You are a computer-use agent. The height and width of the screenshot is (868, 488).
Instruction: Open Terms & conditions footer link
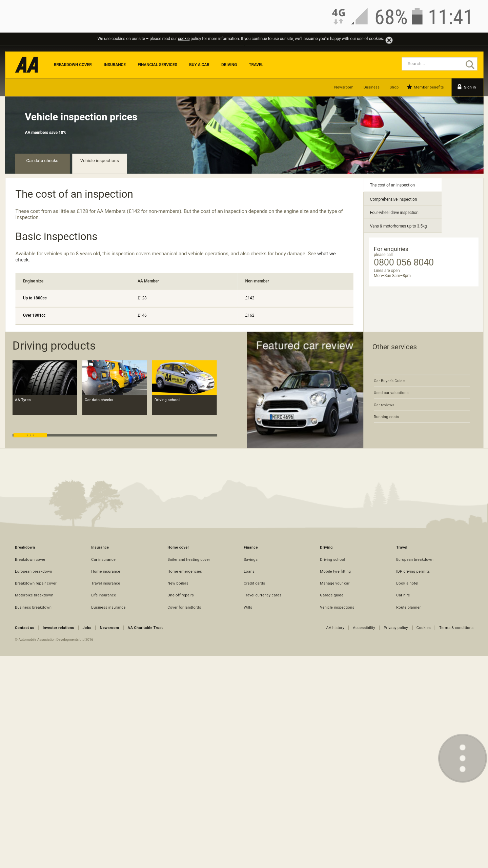[x=456, y=628]
